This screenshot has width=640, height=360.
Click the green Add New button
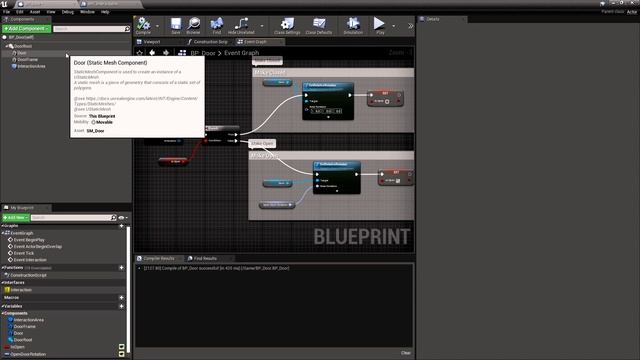click(16, 218)
